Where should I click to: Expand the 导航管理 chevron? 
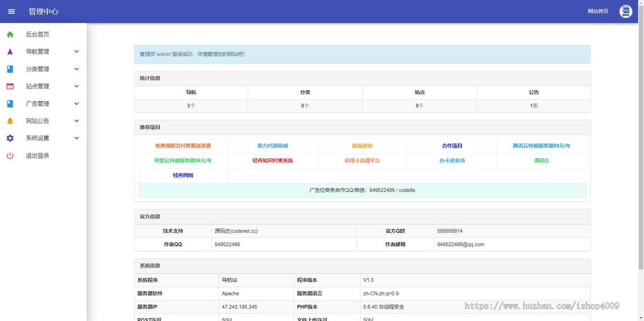tap(76, 51)
